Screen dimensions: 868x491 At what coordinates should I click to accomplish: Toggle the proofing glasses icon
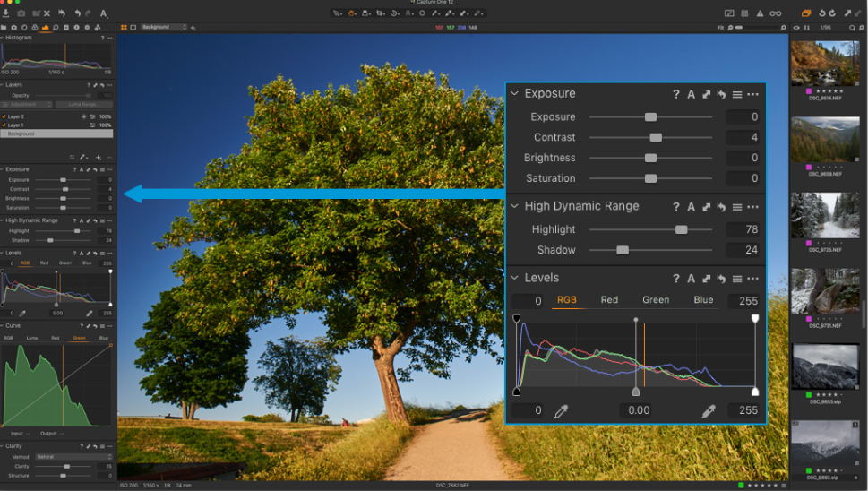(776, 13)
